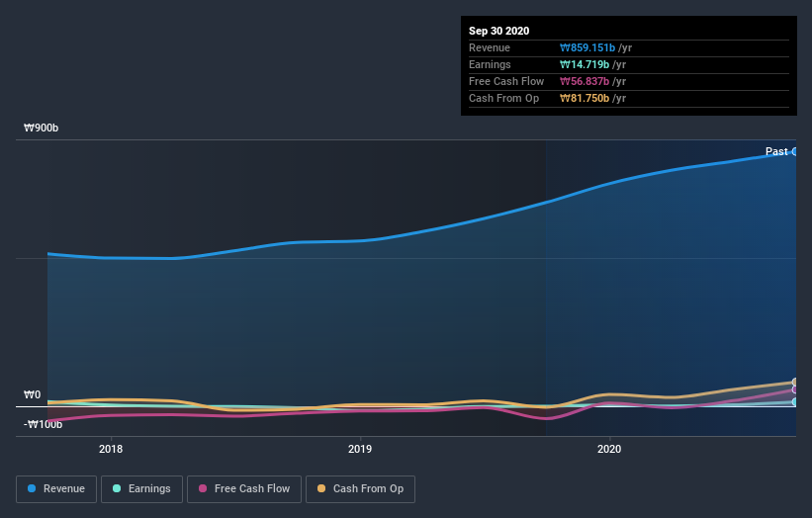Screen dimensions: 812x518
Task: Toggle the Earnings legend button
Action: [141, 489]
